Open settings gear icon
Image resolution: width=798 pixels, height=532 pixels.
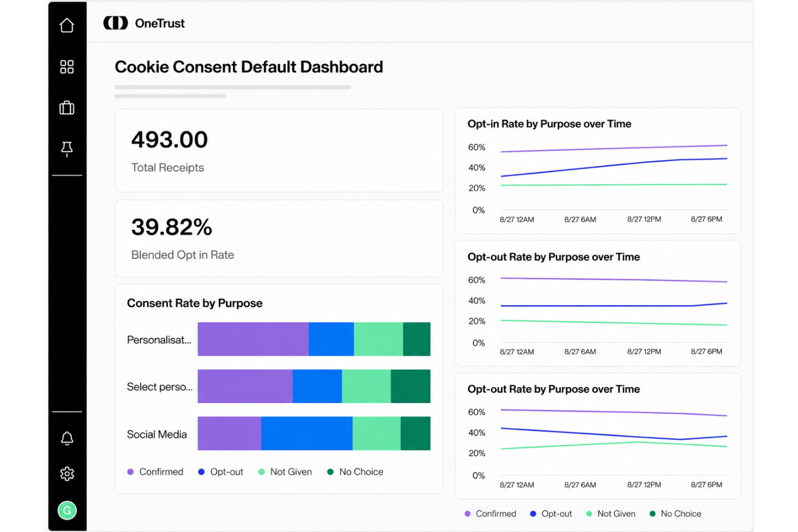click(x=67, y=474)
